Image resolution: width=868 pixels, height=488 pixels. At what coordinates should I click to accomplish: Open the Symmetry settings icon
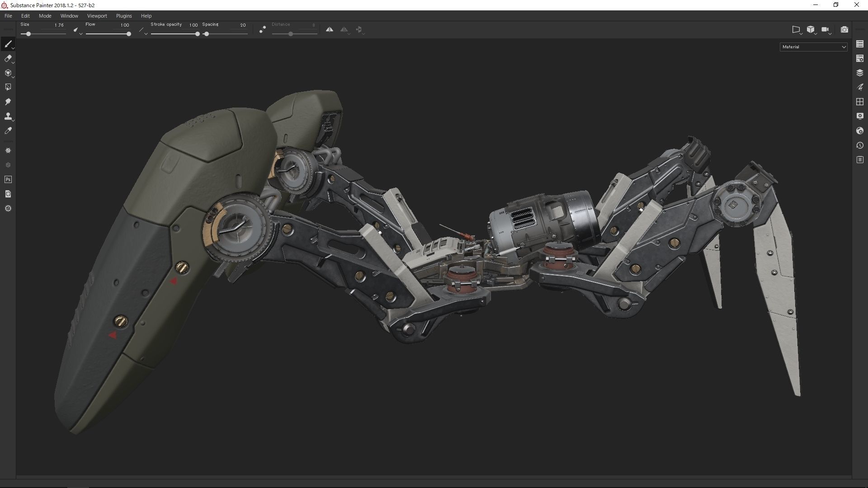coord(359,29)
